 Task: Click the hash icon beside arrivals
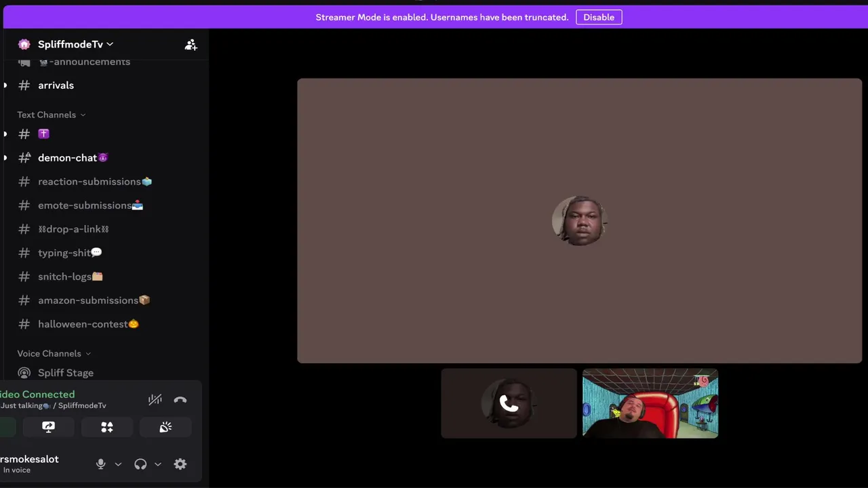pos(24,85)
